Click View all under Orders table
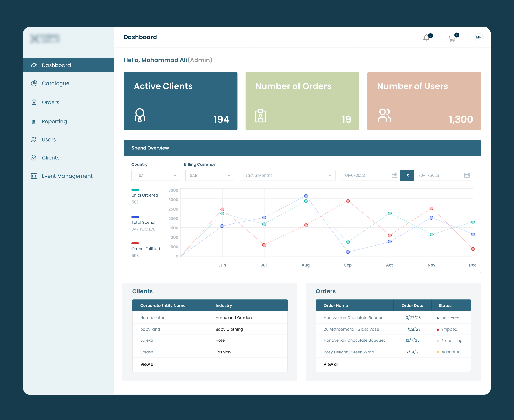This screenshot has height=420, width=514. [331, 364]
